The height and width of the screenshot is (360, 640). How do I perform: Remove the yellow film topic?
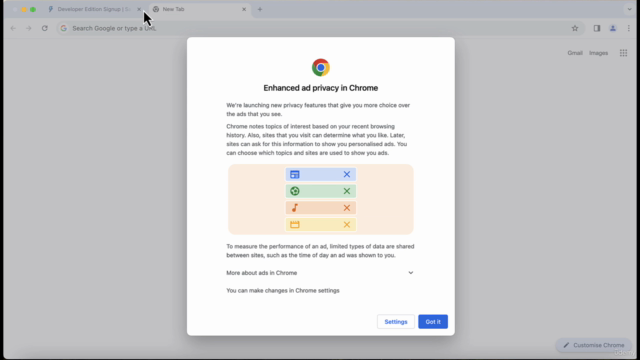click(x=347, y=224)
